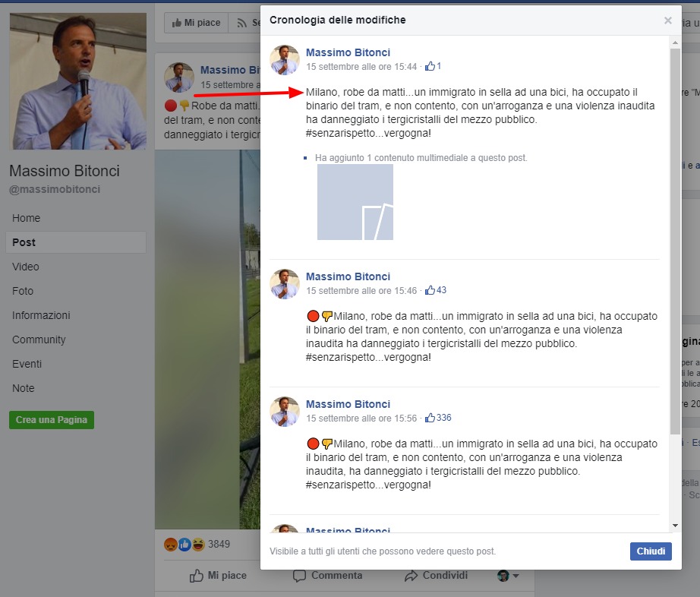Click the 'Visibile a tutti gli utenti' footer text
The width and height of the screenshot is (700, 597).
pos(383,551)
